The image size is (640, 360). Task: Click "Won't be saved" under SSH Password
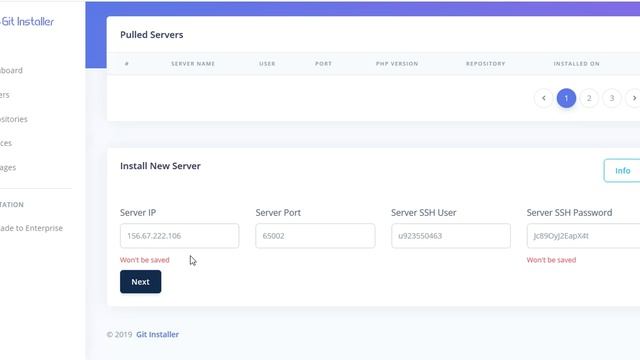(x=551, y=260)
